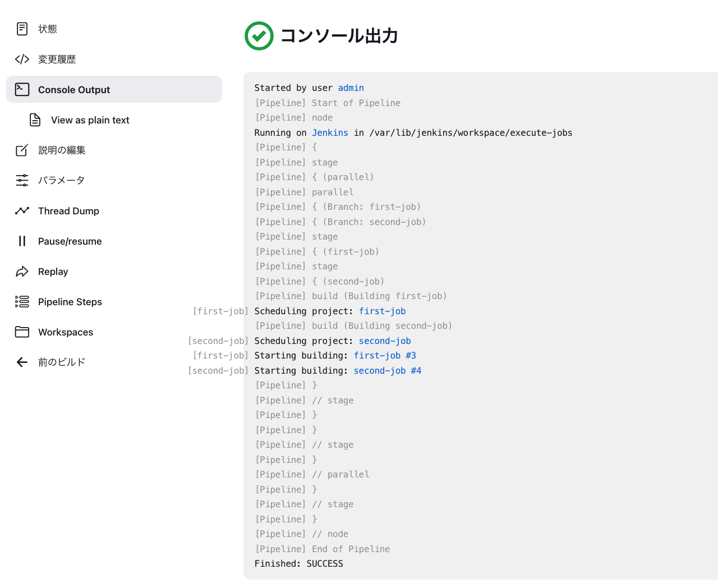Click the Pipeline Steps list icon
Viewport: 718px width, 588px height.
coord(21,301)
